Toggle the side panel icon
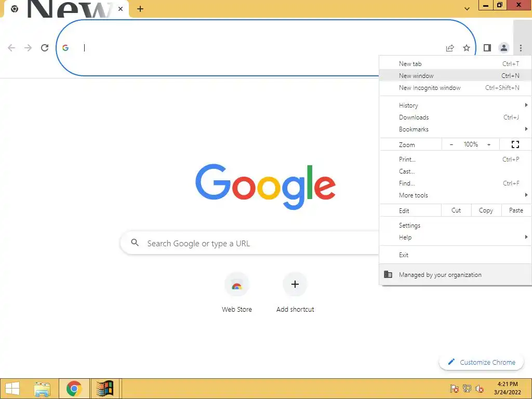This screenshot has width=532, height=399. (487, 48)
